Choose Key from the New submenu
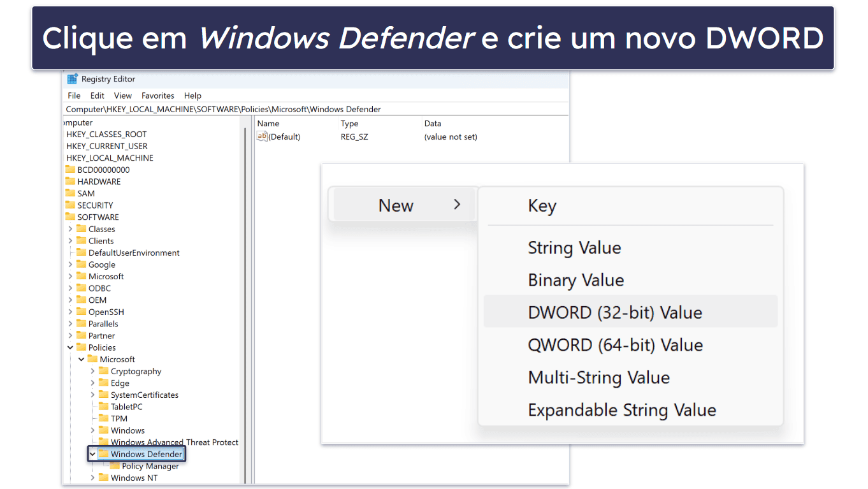868x489 pixels. point(631,205)
